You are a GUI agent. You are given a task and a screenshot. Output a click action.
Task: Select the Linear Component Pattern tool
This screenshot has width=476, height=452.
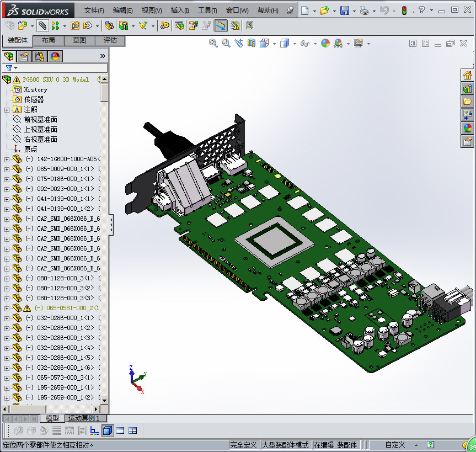click(x=55, y=25)
